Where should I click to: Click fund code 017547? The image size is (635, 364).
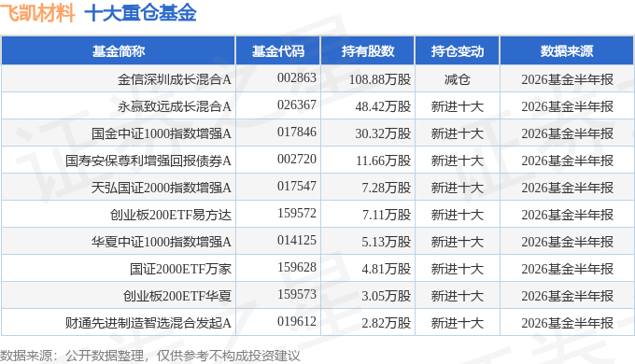pos(297,187)
